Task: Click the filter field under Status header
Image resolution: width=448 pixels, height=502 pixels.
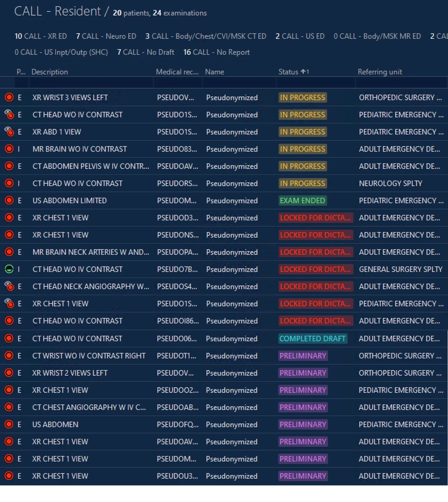Action: pos(316,82)
